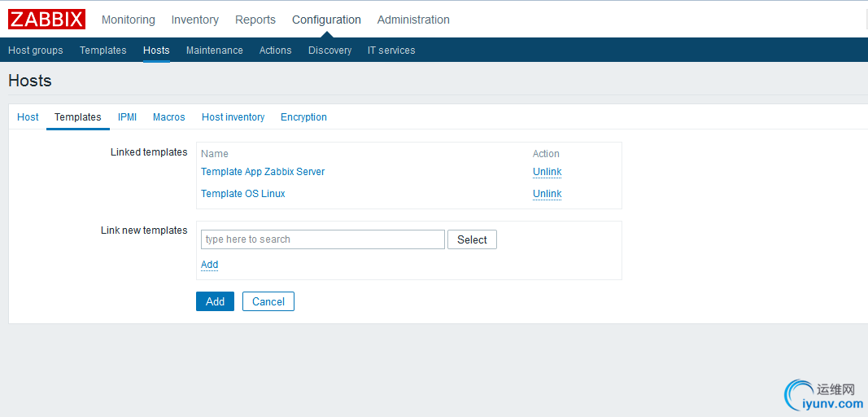Open the Monitoring menu
Screen dimensions: 868x417
point(129,20)
